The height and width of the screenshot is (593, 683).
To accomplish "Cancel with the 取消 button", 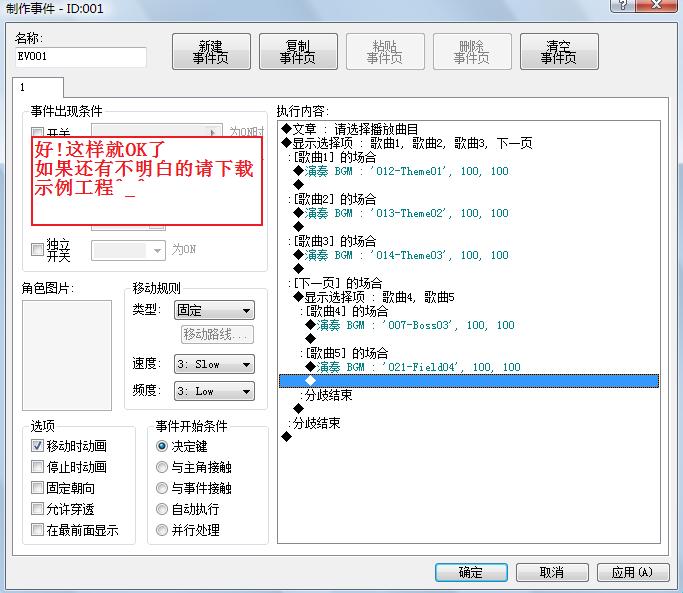I will (552, 572).
